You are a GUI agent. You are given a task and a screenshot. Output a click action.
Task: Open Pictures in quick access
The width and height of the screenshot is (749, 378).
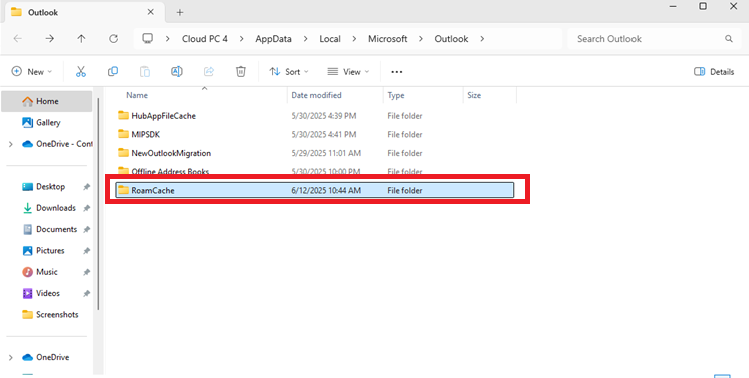[43, 250]
